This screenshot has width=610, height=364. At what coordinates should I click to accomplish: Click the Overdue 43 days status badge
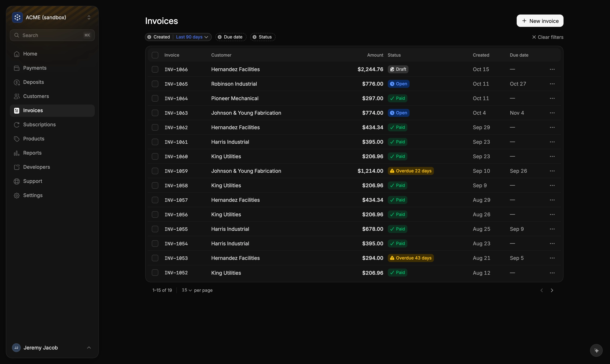tap(410, 258)
